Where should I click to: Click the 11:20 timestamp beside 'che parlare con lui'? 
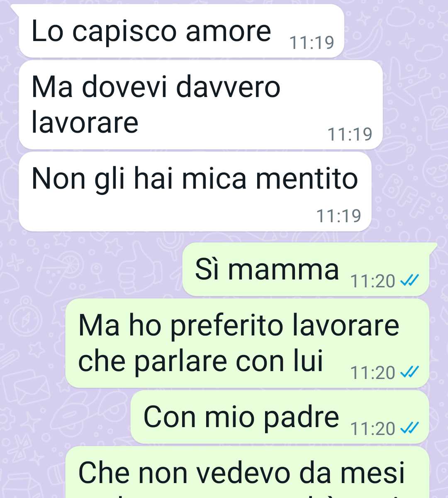(373, 373)
